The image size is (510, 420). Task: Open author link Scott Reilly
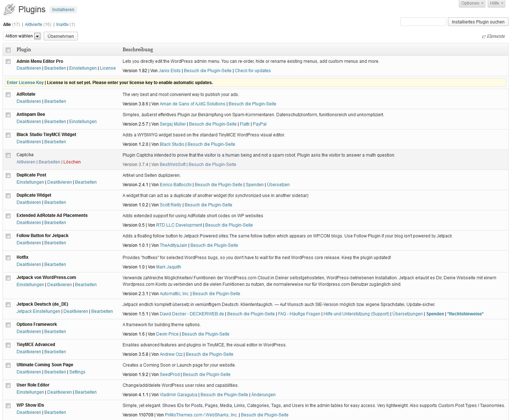click(x=171, y=205)
